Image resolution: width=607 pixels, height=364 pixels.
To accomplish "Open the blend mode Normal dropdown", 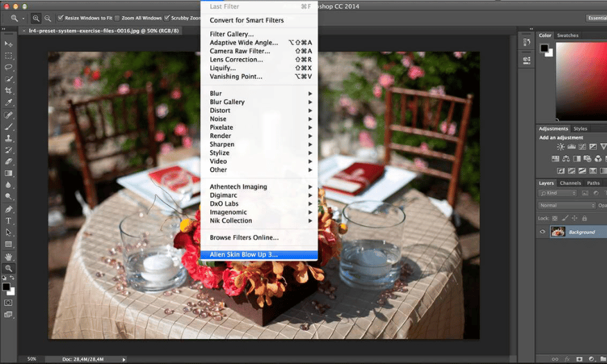I will pos(567,205).
